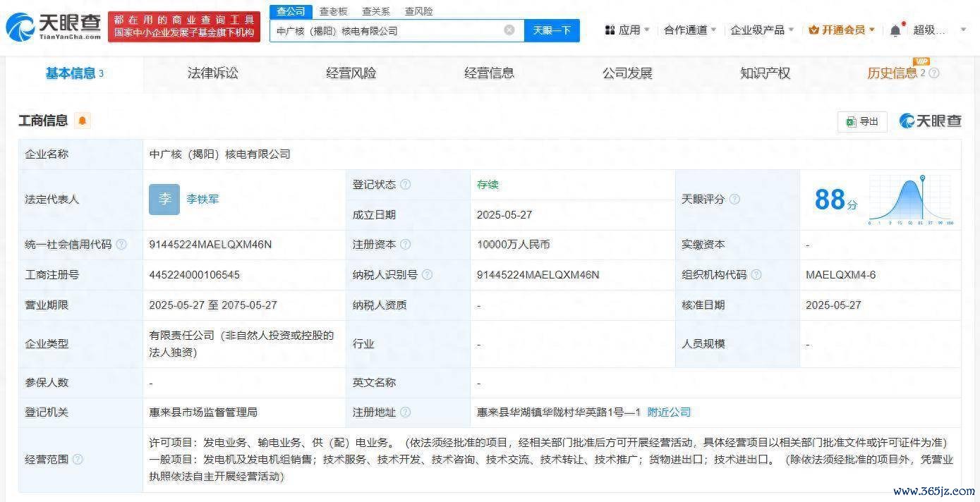This screenshot has width=980, height=502.
Task: Click the 应用 grid icon
Action: [610, 30]
